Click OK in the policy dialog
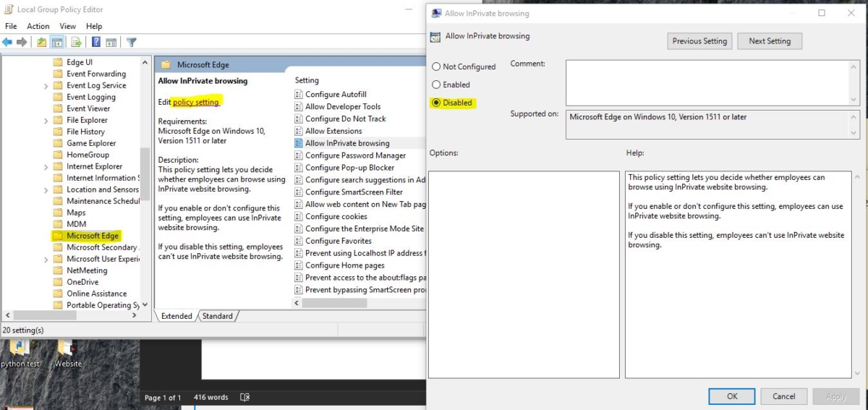This screenshot has width=868, height=410. pos(732,396)
